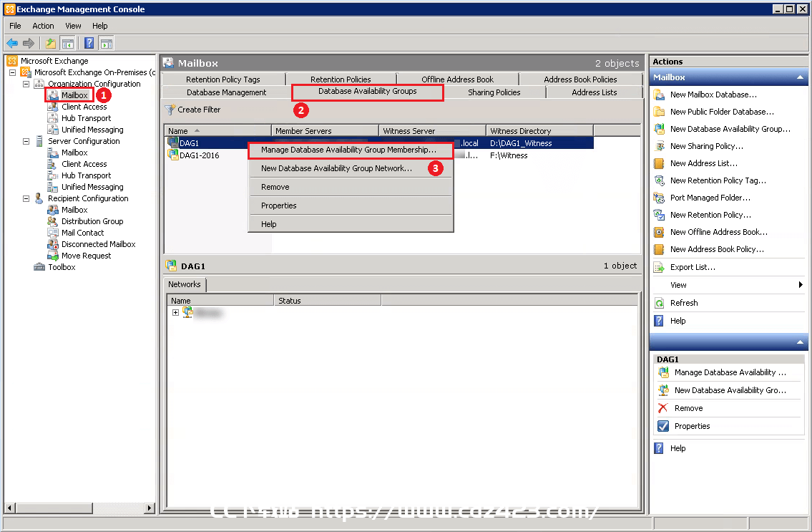Open the File menu
The image size is (812, 532).
[16, 26]
